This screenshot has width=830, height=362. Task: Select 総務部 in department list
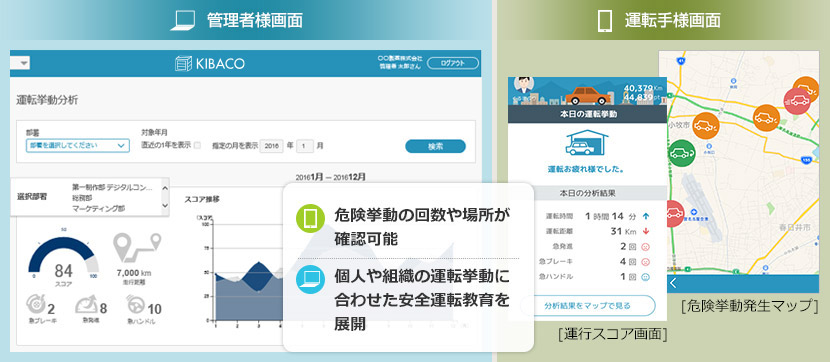pyautogui.click(x=82, y=198)
